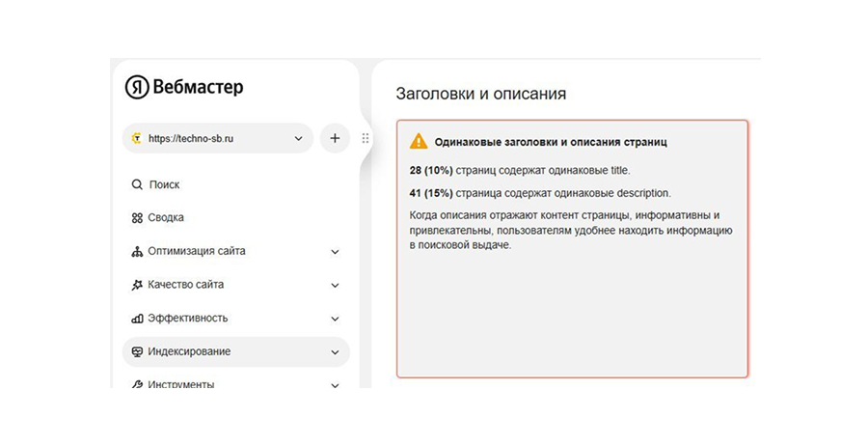868x446 pixels.
Task: Click the Эффективность chart icon
Action: tap(137, 319)
